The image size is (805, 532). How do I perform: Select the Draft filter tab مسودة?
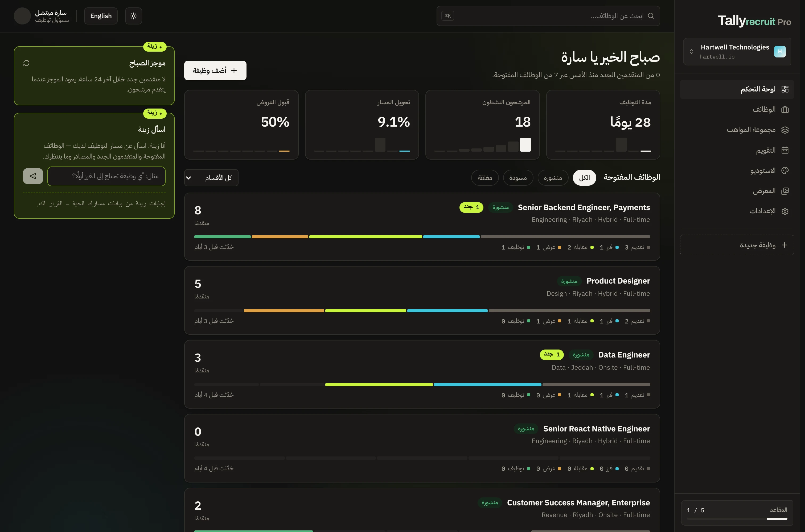[x=518, y=178]
